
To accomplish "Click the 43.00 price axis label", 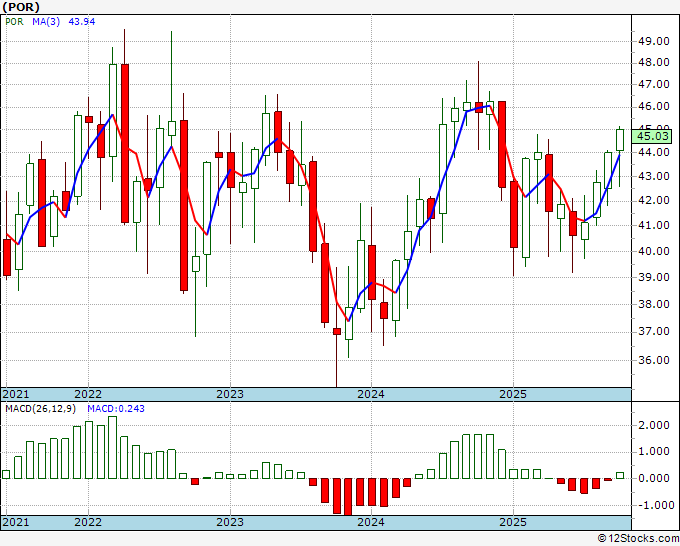I will [654, 177].
